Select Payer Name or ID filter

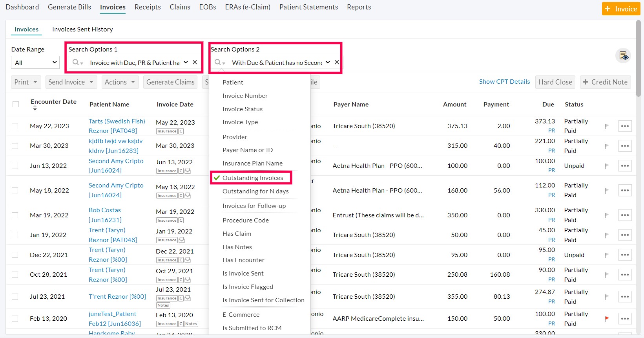click(248, 150)
